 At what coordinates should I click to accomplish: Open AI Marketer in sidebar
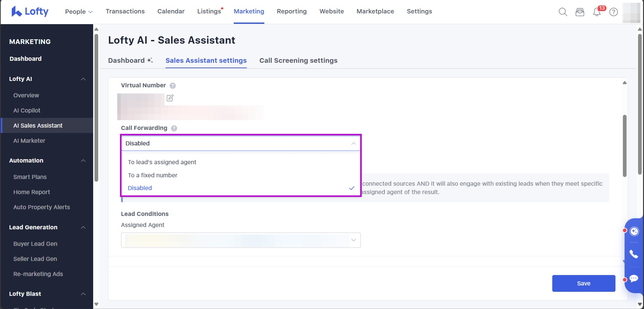pos(29,141)
